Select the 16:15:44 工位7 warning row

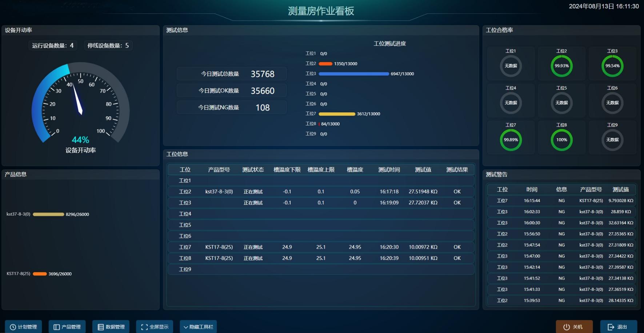[x=561, y=201]
